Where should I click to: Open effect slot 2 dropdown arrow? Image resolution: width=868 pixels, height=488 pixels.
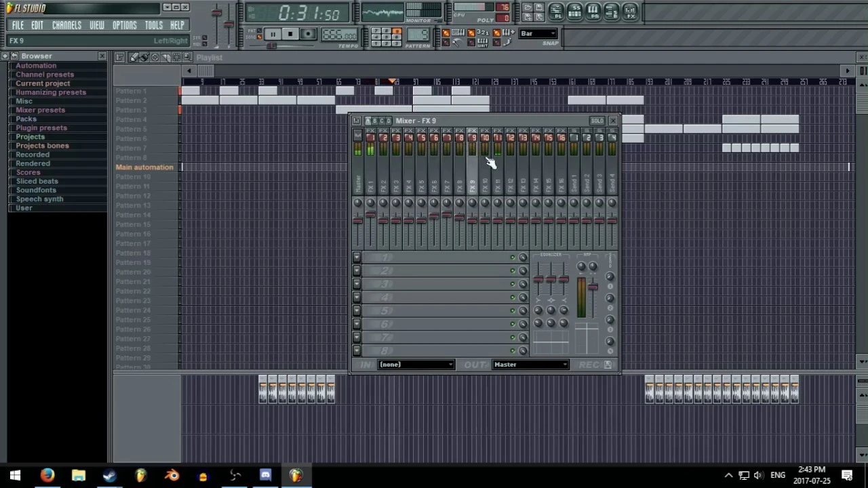[356, 271]
